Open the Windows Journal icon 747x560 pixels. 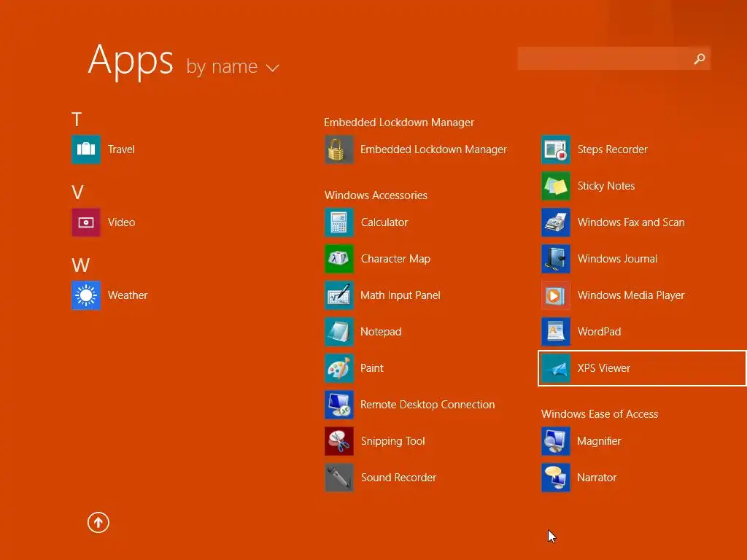555,259
